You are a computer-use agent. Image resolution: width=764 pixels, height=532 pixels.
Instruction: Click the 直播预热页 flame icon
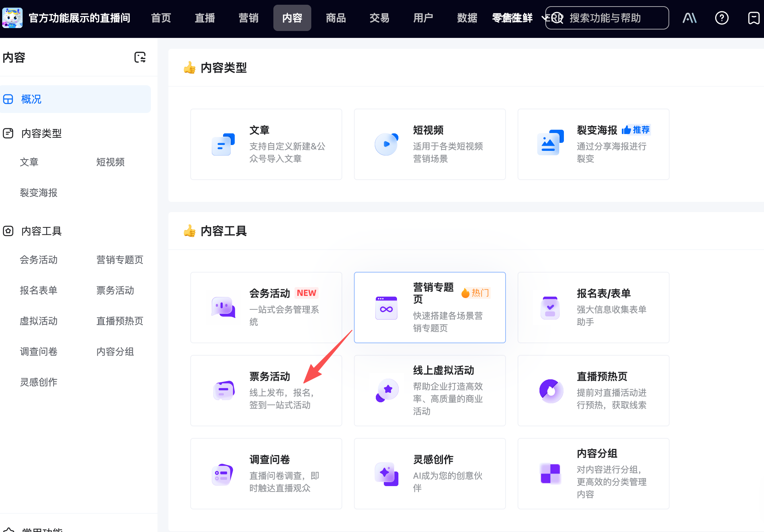coord(551,391)
